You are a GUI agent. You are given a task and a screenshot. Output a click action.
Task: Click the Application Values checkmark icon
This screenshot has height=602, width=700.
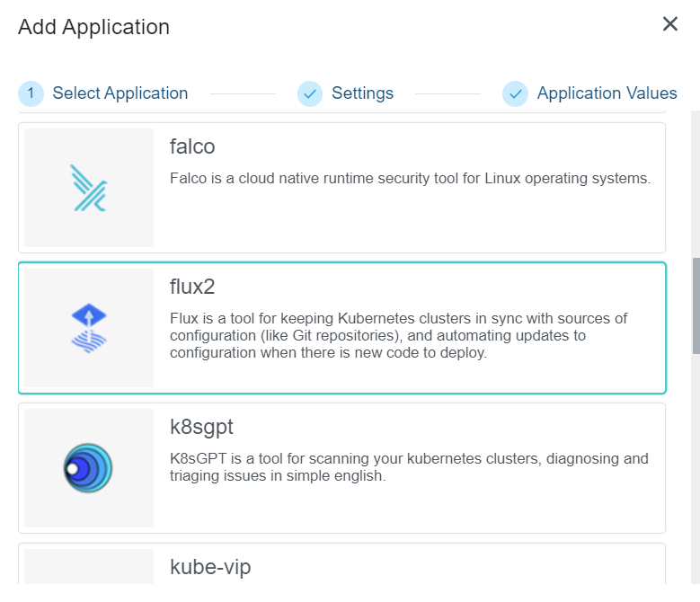click(515, 93)
